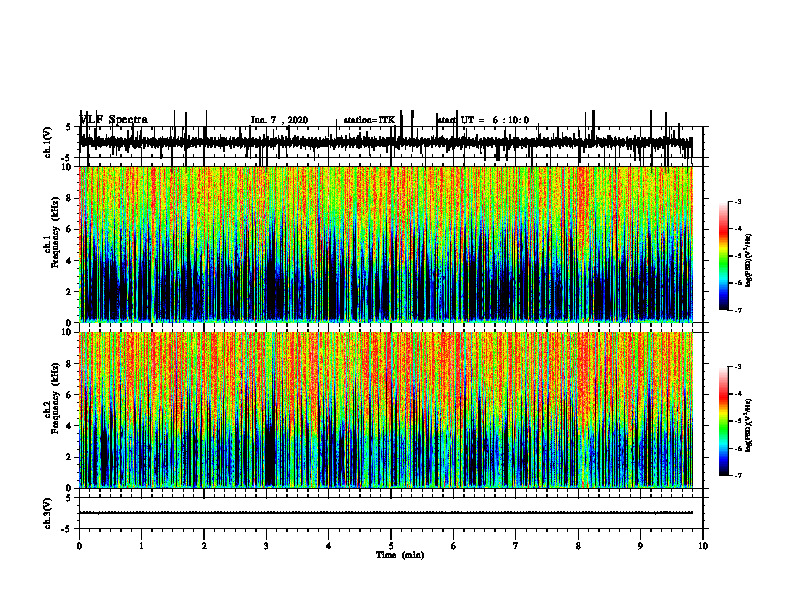Select the ch.2 spectrogram color scale bar
This screenshot has width=792, height=612.
tap(724, 421)
